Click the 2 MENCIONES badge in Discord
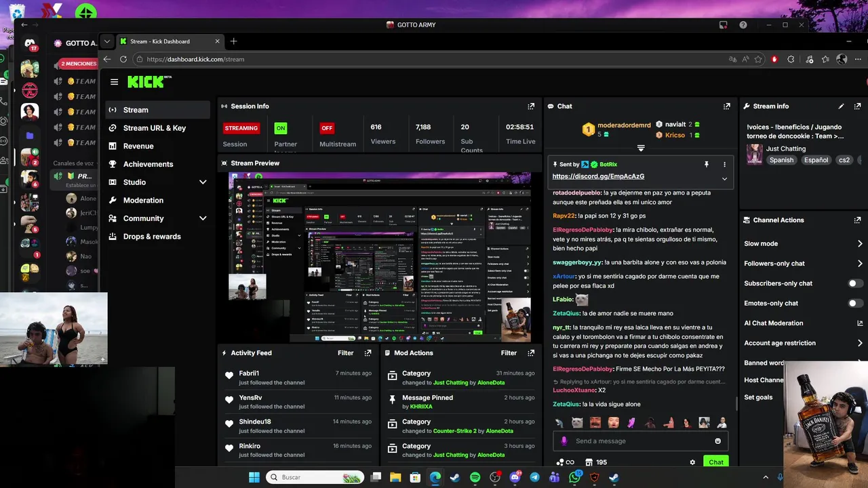 [x=78, y=64]
